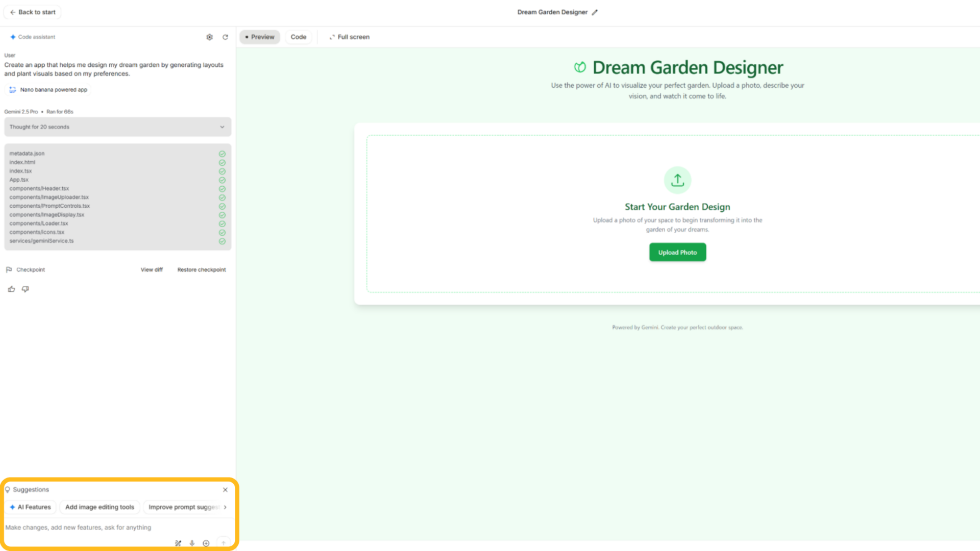Enter Full screen mode
This screenshot has height=551, width=980.
[349, 37]
